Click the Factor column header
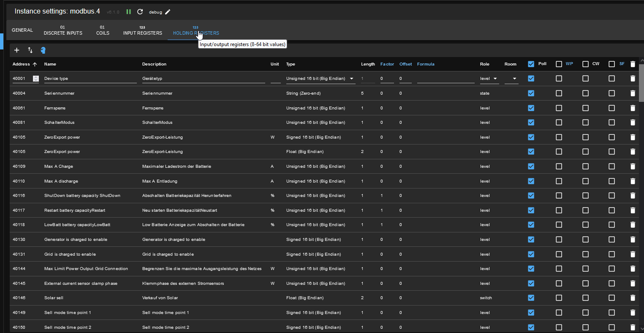The image size is (644, 333). (x=387, y=64)
